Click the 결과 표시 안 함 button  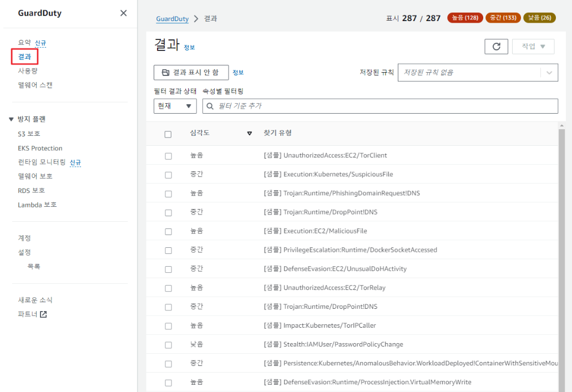pyautogui.click(x=191, y=73)
